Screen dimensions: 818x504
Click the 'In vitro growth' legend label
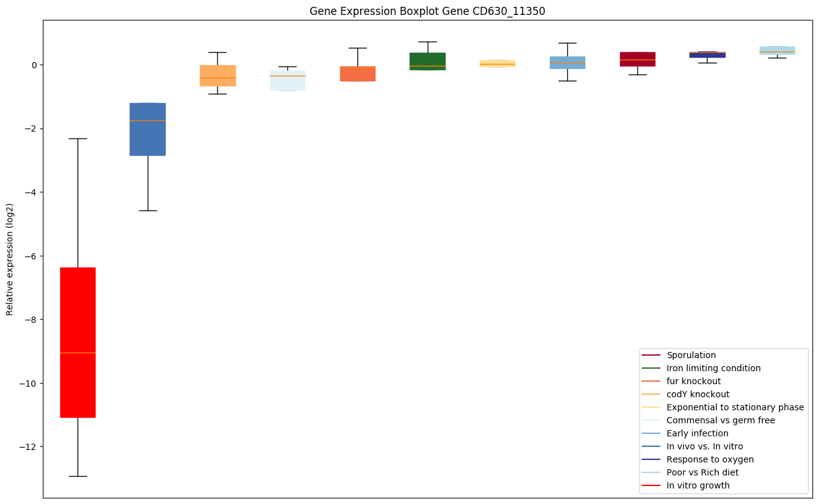[x=698, y=486]
